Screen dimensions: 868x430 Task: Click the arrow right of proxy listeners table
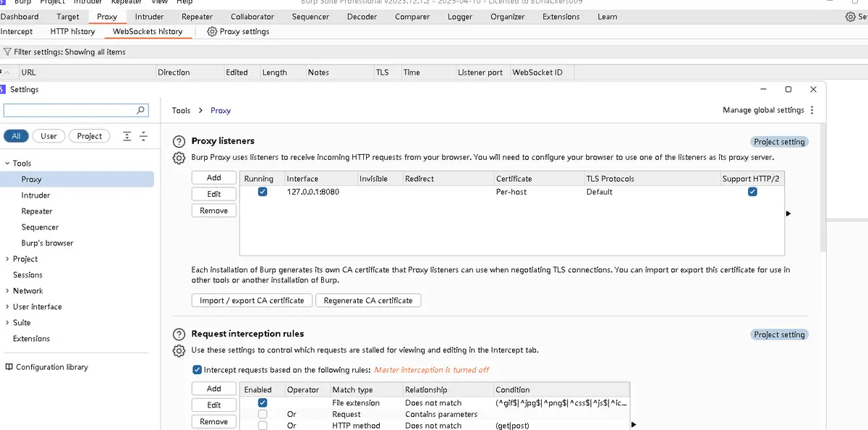(x=788, y=214)
